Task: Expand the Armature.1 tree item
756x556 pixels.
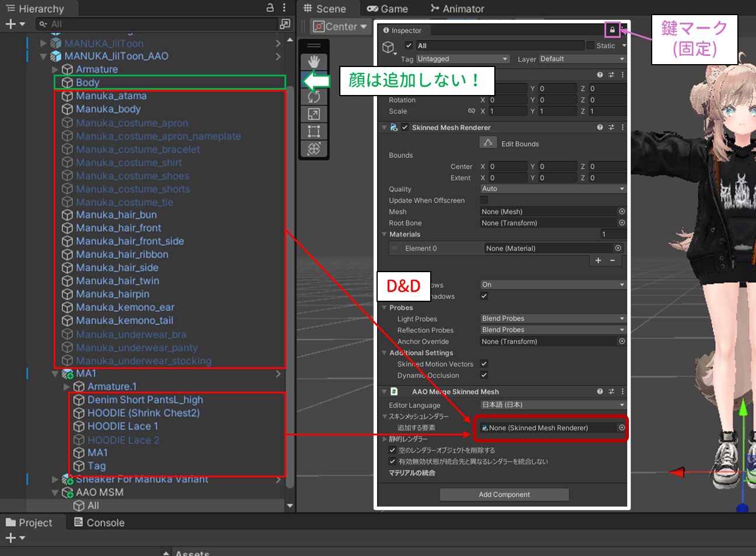Action: coord(66,386)
